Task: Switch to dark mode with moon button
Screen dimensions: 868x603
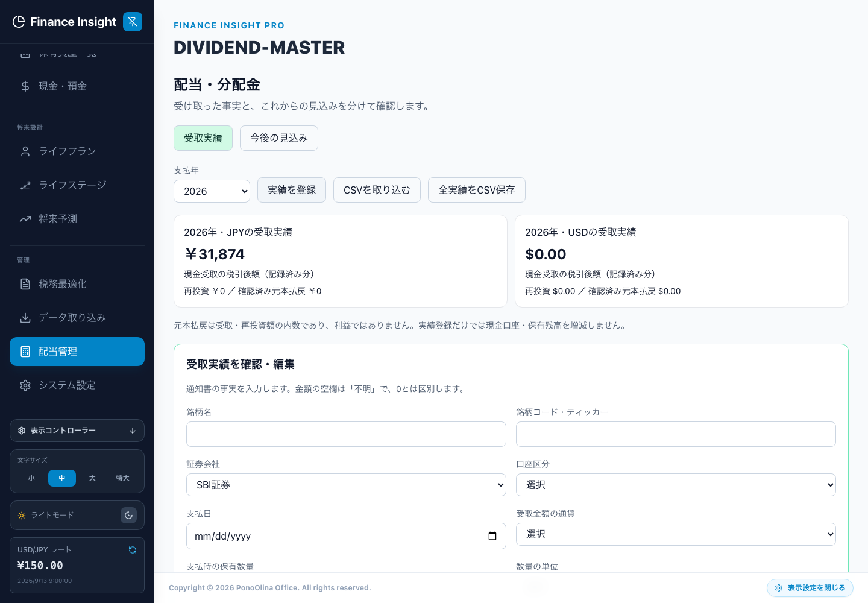Action: tap(129, 516)
